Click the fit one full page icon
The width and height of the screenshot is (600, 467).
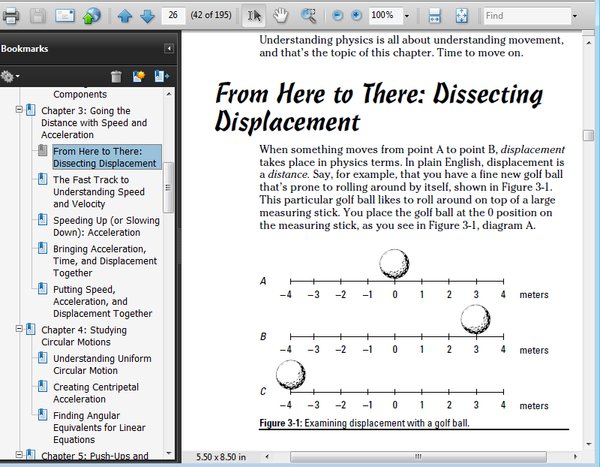pyautogui.click(x=462, y=16)
